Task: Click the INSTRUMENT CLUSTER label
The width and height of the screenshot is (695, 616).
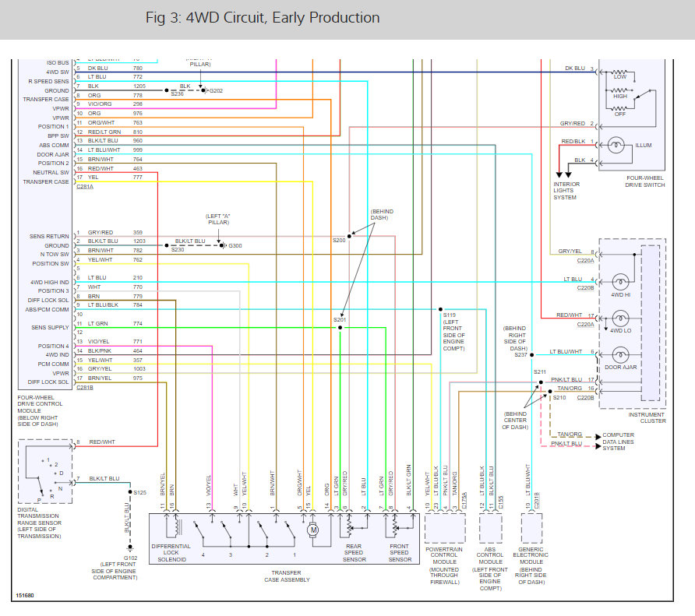Action: click(647, 417)
